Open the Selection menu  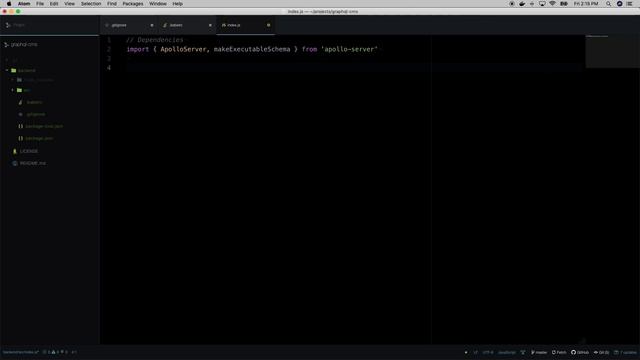point(91,4)
